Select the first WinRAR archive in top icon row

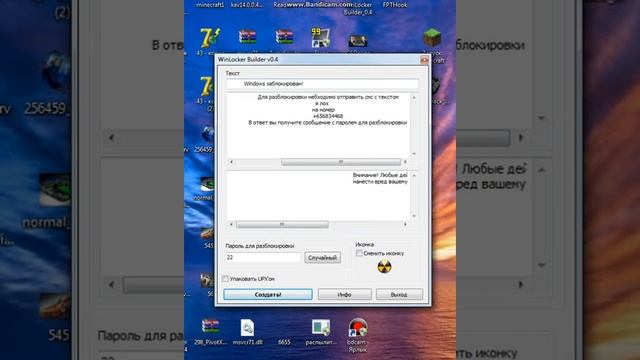247,37
